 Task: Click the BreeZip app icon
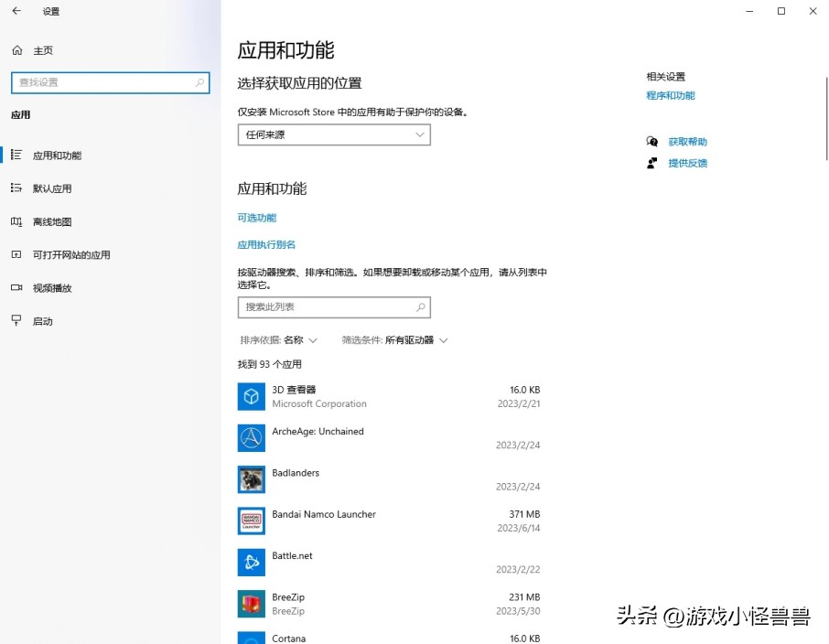pyautogui.click(x=251, y=604)
